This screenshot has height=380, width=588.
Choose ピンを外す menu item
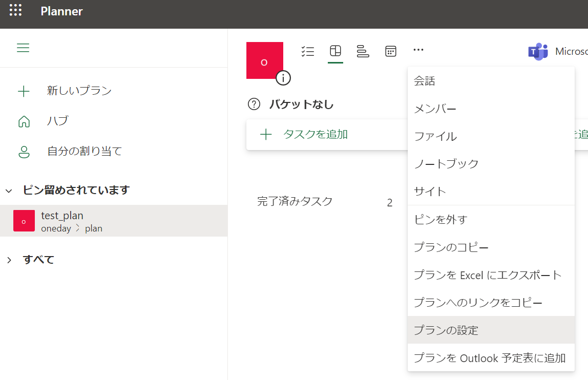click(491, 219)
